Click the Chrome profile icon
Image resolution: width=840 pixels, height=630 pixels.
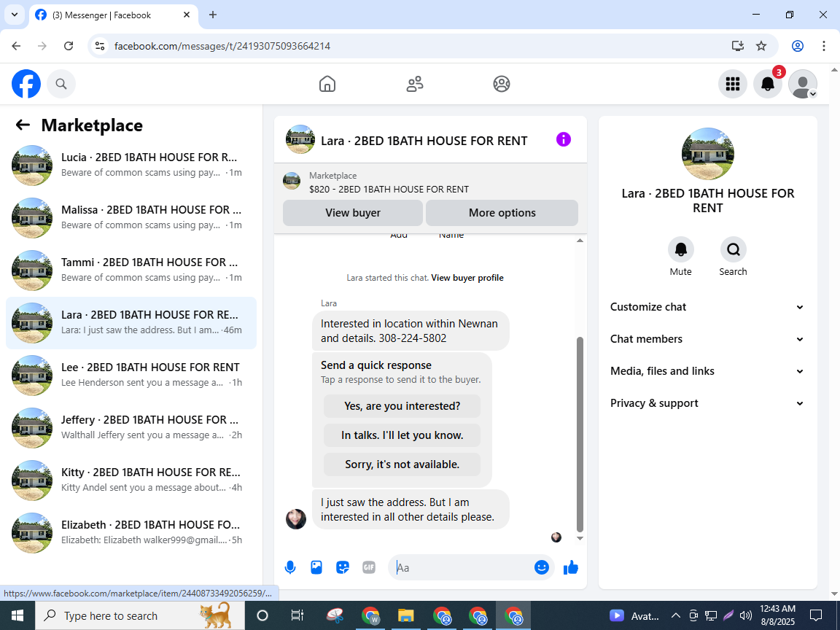tap(797, 46)
